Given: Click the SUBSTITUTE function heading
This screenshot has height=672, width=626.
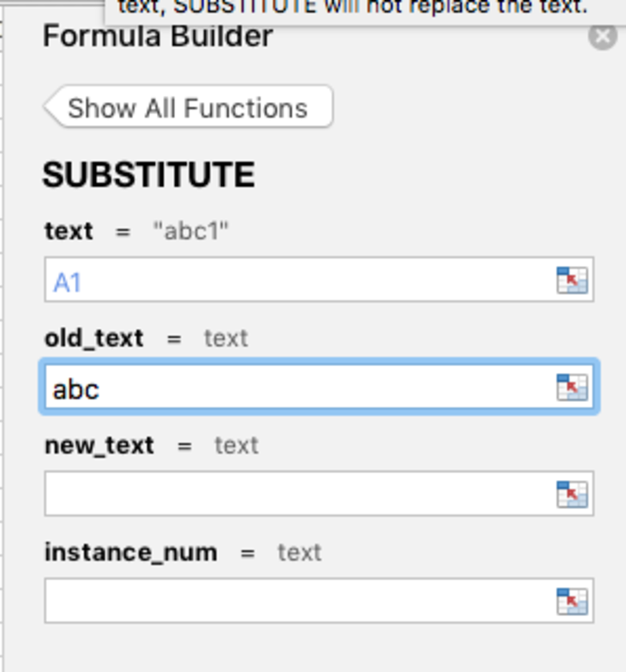Looking at the screenshot, I should 149,174.
